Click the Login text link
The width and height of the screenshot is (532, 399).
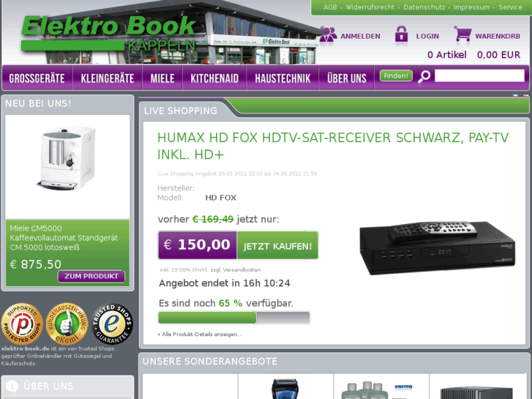(x=427, y=37)
